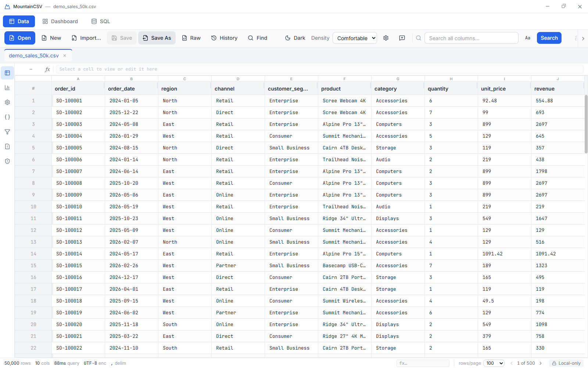Image resolution: width=588 pixels, height=368 pixels.
Task: Go to next page arrow
Action: (x=541, y=363)
